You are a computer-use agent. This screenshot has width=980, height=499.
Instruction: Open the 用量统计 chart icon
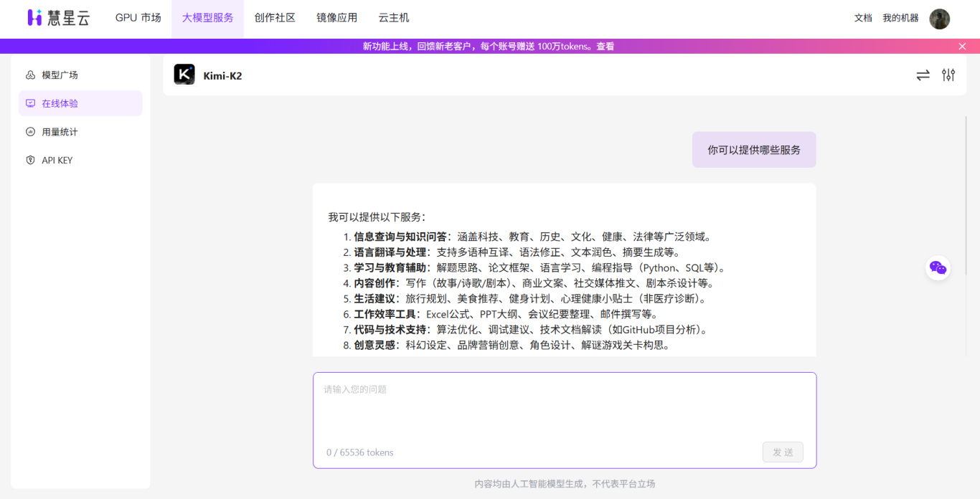(x=30, y=132)
